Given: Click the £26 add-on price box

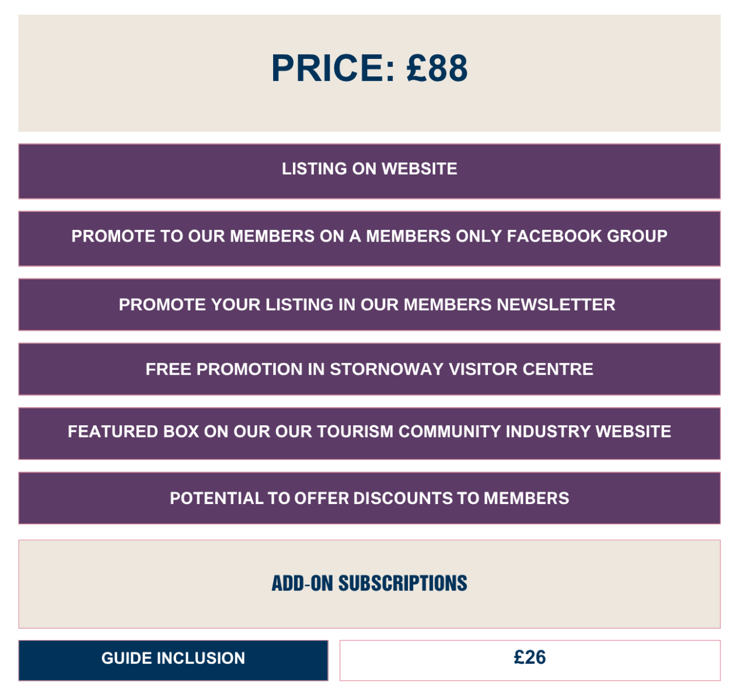Looking at the screenshot, I should click(x=529, y=659).
